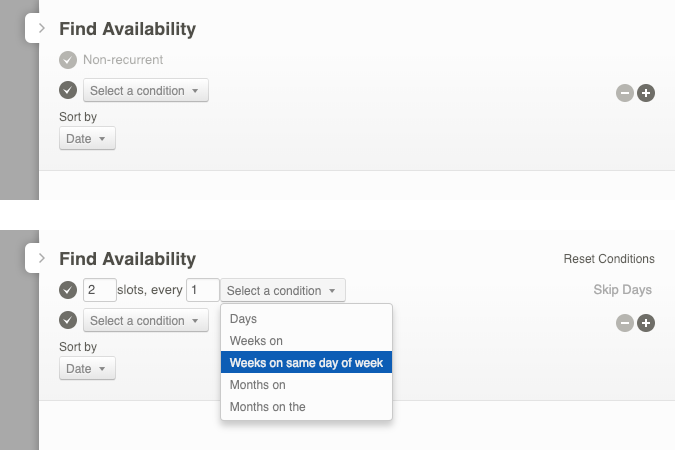This screenshot has width=675, height=450.
Task: Open Select a condition dropdown in top panel
Action: pyautogui.click(x=146, y=91)
